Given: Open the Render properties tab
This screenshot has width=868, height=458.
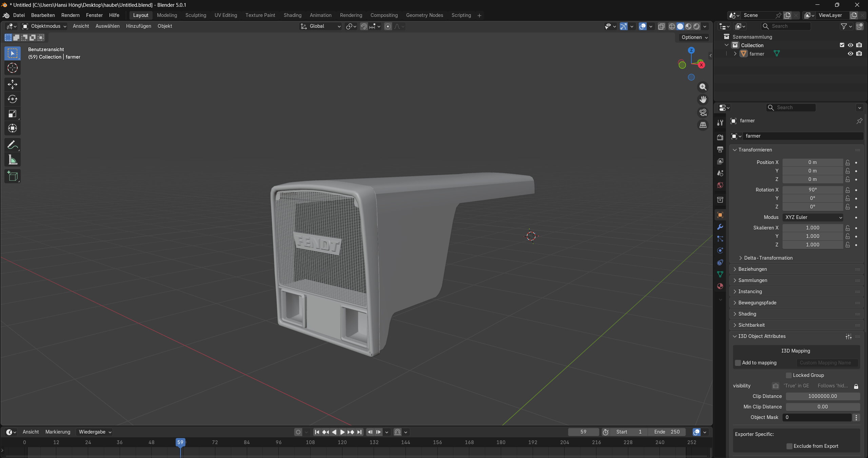Looking at the screenshot, I should coord(720,137).
